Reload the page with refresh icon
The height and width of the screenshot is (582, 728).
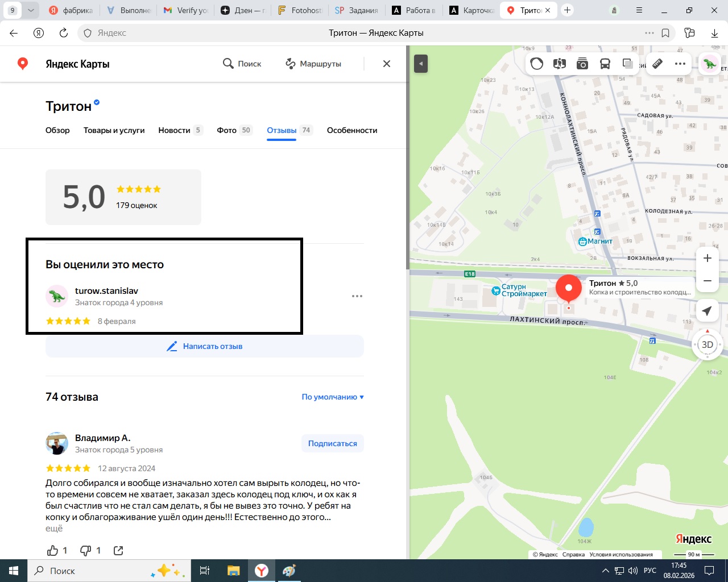click(64, 33)
